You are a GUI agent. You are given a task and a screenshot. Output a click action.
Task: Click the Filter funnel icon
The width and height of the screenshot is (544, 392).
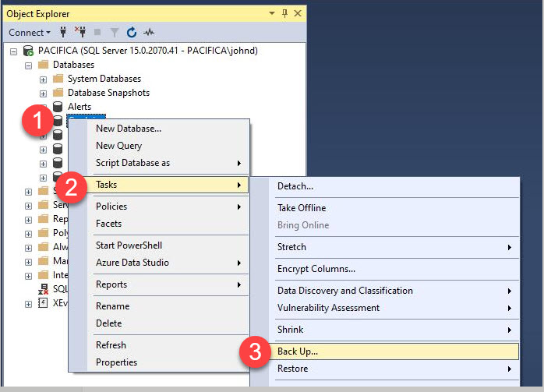tap(114, 33)
